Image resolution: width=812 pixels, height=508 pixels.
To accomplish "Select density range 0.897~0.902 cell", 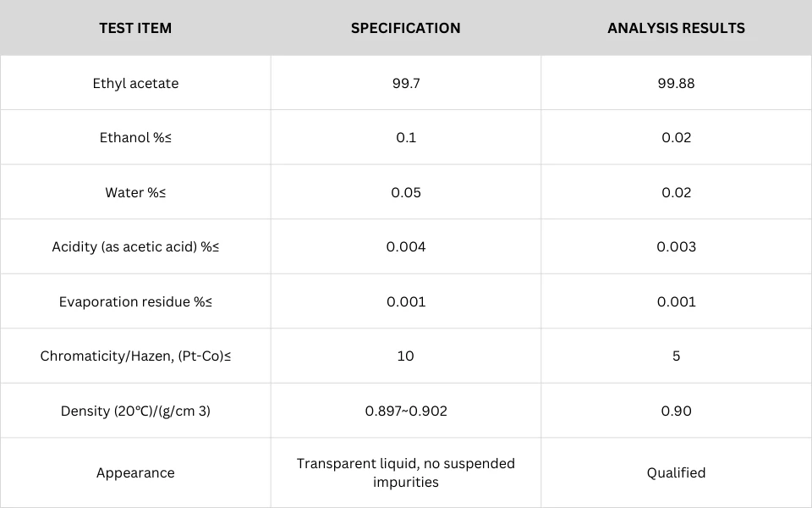I will click(405, 411).
